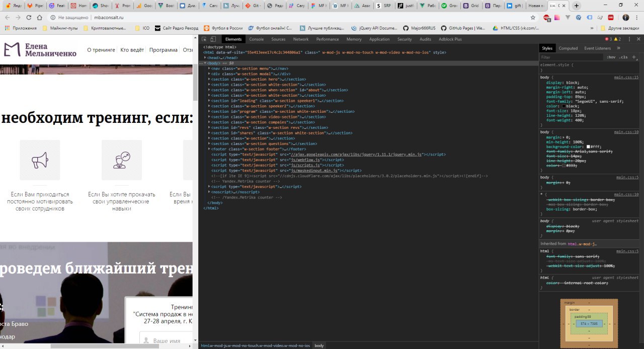This screenshot has height=349, width=644.
Task: Expand the noscript node
Action: (x=209, y=192)
